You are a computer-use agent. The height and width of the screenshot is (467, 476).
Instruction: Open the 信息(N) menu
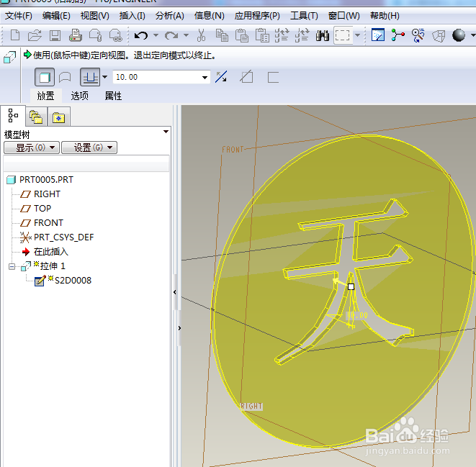click(x=209, y=15)
